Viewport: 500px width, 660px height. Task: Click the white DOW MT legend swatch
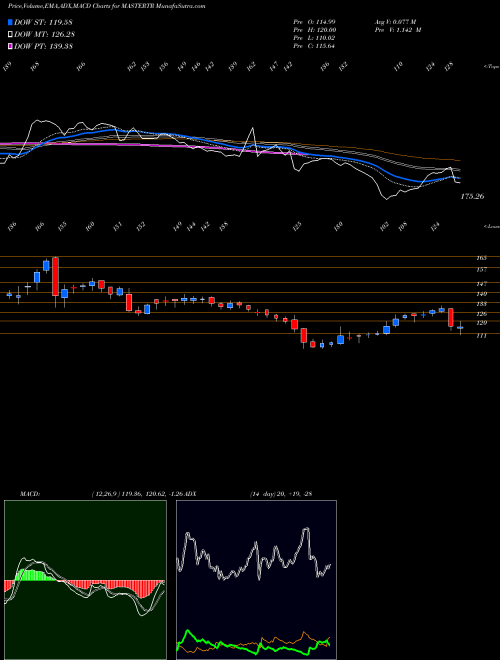click(11, 34)
